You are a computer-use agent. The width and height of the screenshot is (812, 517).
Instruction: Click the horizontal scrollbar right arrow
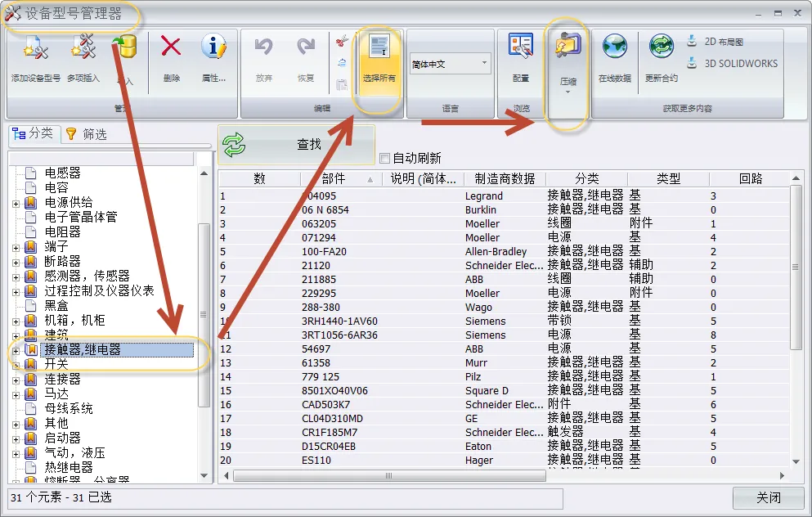pyautogui.click(x=782, y=475)
